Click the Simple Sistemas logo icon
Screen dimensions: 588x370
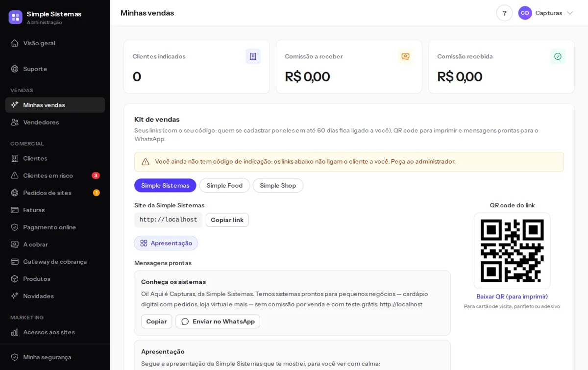point(15,17)
